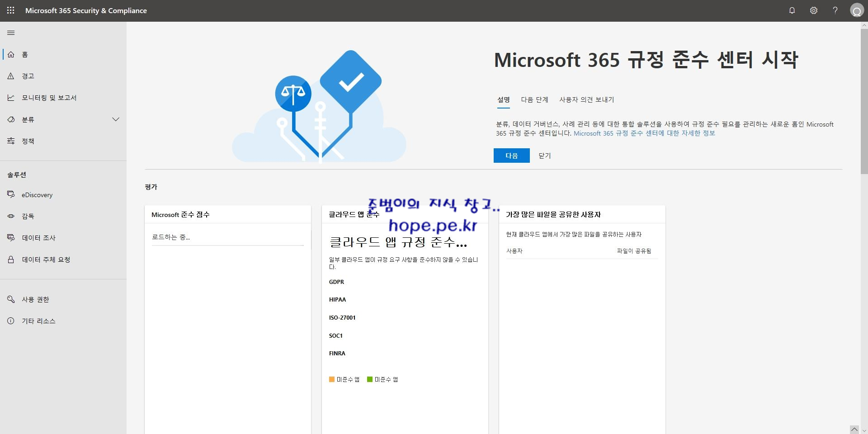Open user account avatar
Viewport: 868px width, 434px height.
(857, 10)
